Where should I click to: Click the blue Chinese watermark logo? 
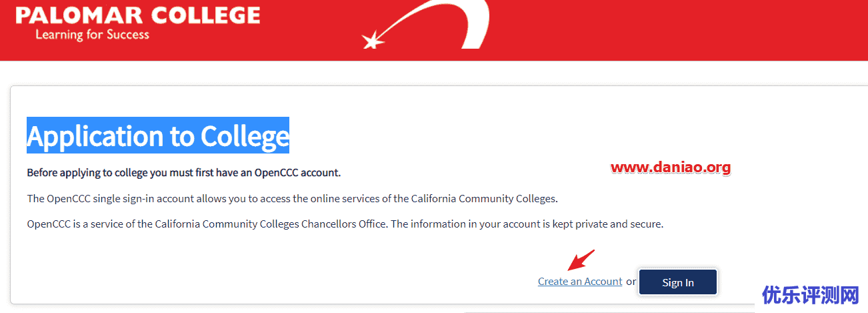811,295
